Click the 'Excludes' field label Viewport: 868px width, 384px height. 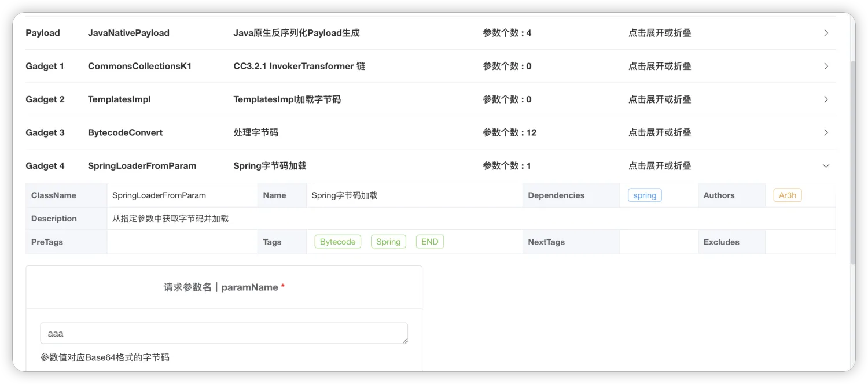tap(721, 242)
